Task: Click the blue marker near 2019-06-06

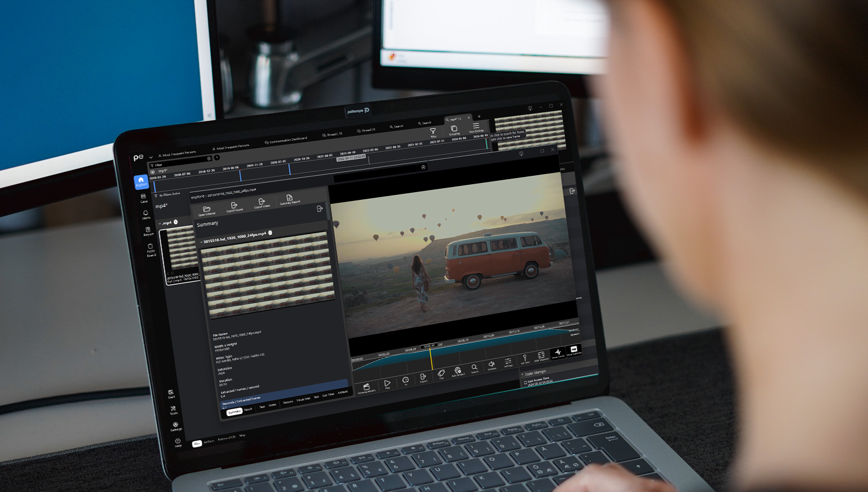Action: [240, 175]
